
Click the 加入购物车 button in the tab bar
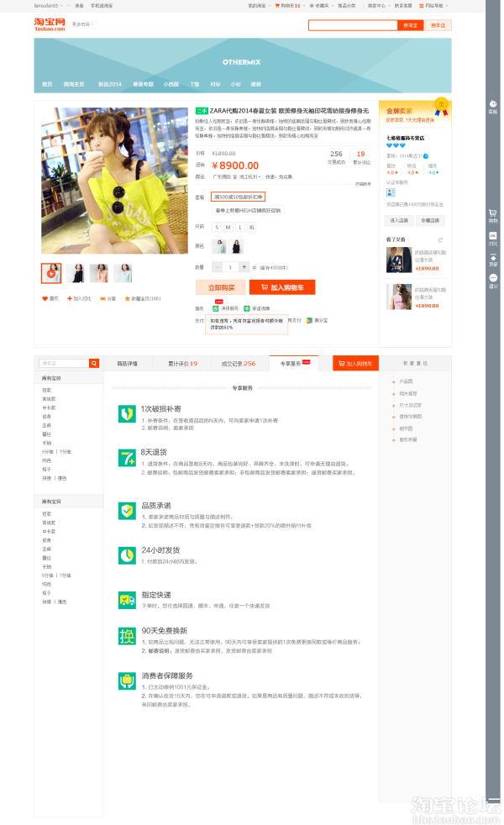click(355, 364)
